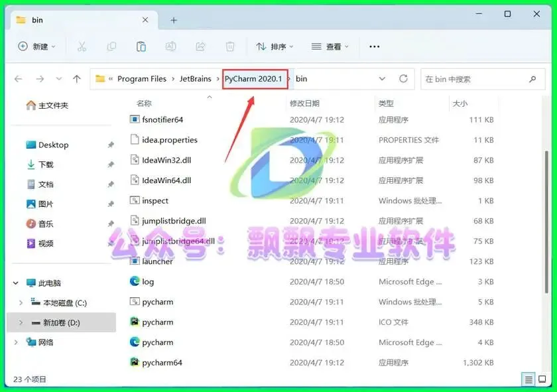Click bin in breadcrumb path
Screen dimensions: 557x392
click(301, 78)
